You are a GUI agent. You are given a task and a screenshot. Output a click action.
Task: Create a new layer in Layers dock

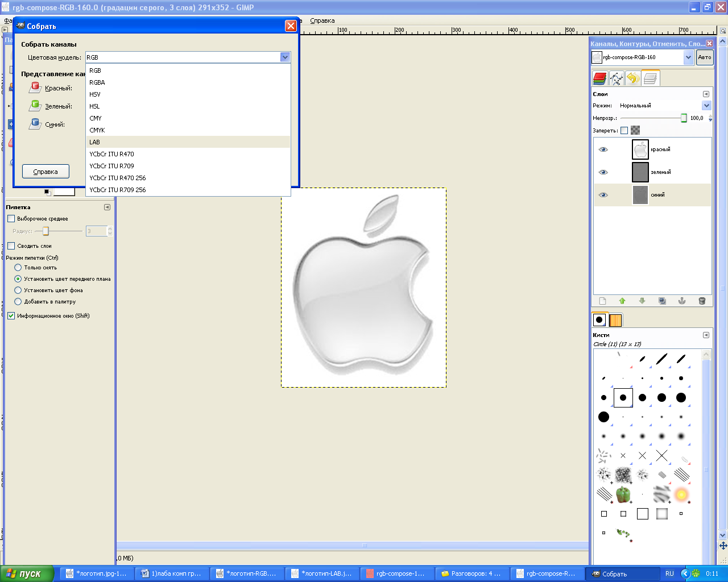click(603, 301)
